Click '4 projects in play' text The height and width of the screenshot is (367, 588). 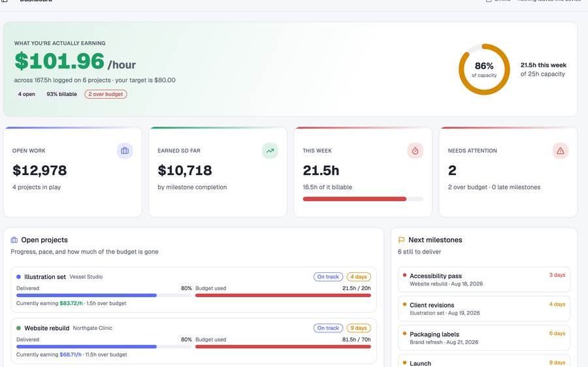(x=37, y=187)
